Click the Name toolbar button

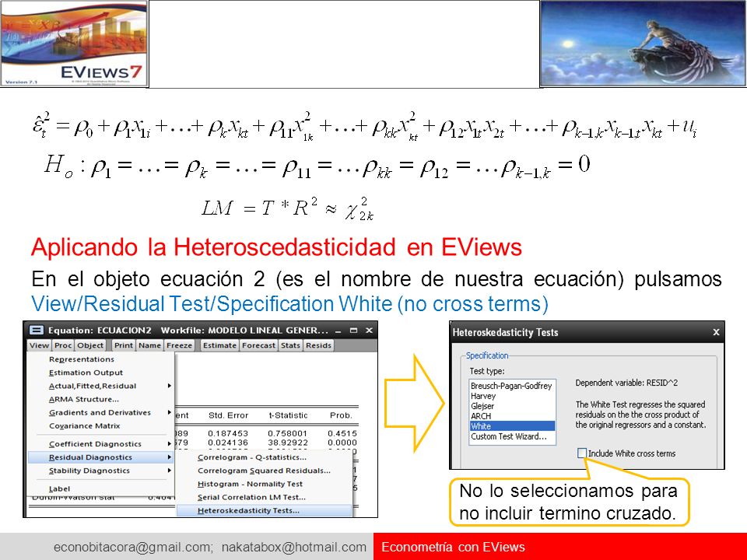click(x=149, y=345)
